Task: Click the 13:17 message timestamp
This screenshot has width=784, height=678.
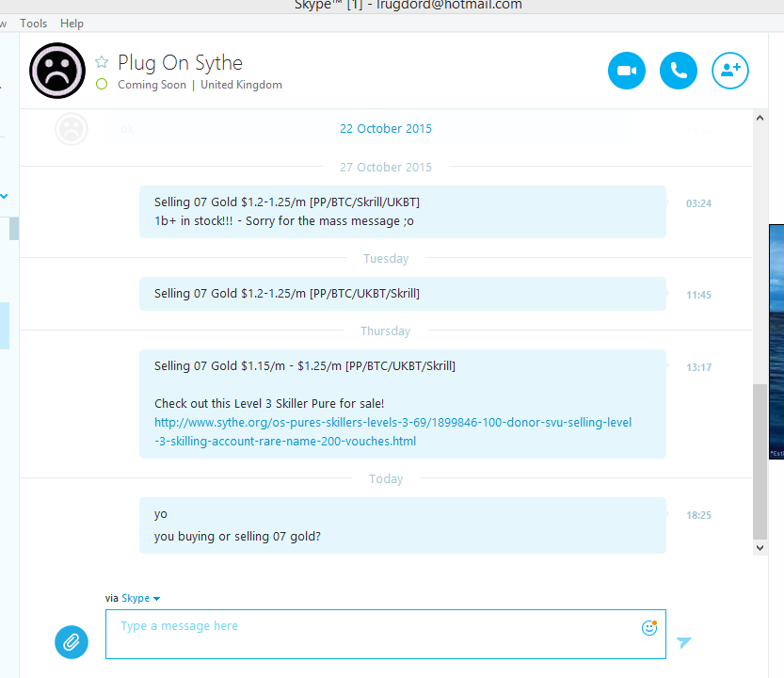Action: [x=698, y=367]
